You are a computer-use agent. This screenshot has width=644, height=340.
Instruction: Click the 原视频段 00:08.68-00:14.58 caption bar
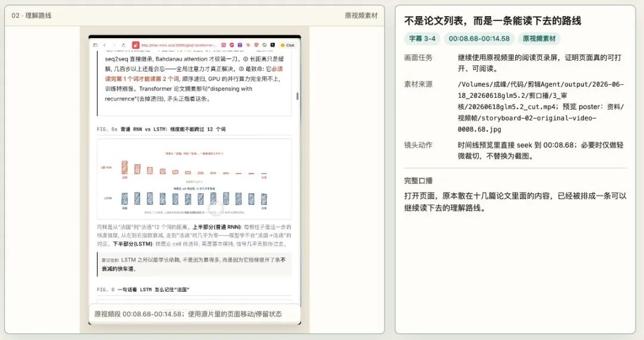pos(194,314)
